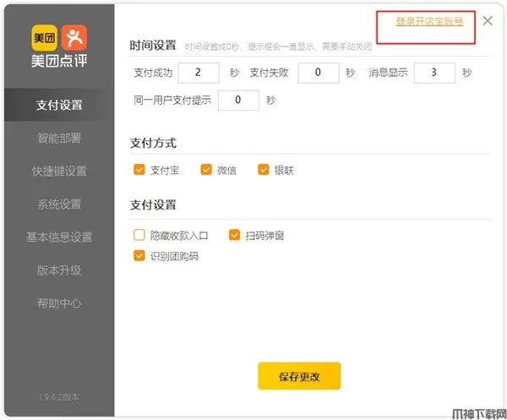Click the orange Dianping logo icon

74,36
